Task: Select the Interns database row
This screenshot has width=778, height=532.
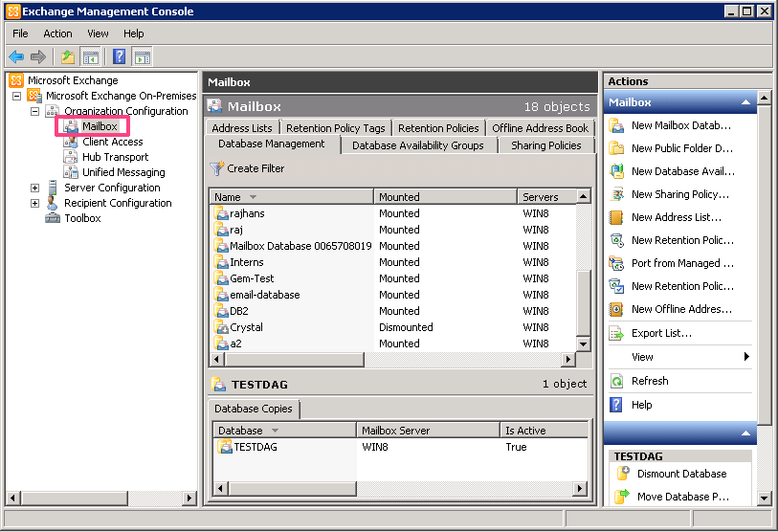Action: tap(394, 262)
